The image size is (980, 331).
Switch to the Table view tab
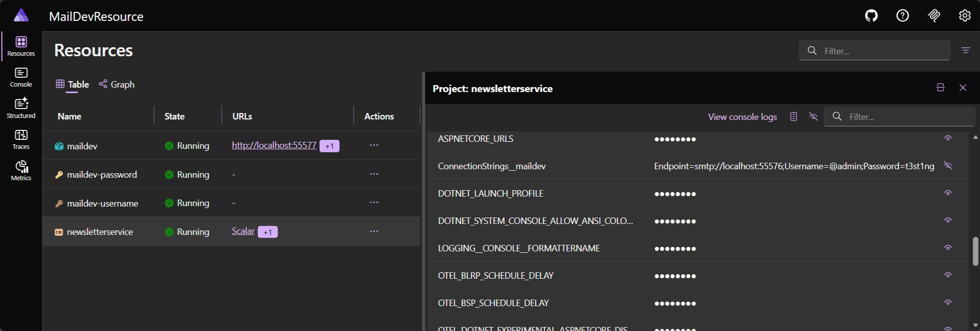[72, 84]
